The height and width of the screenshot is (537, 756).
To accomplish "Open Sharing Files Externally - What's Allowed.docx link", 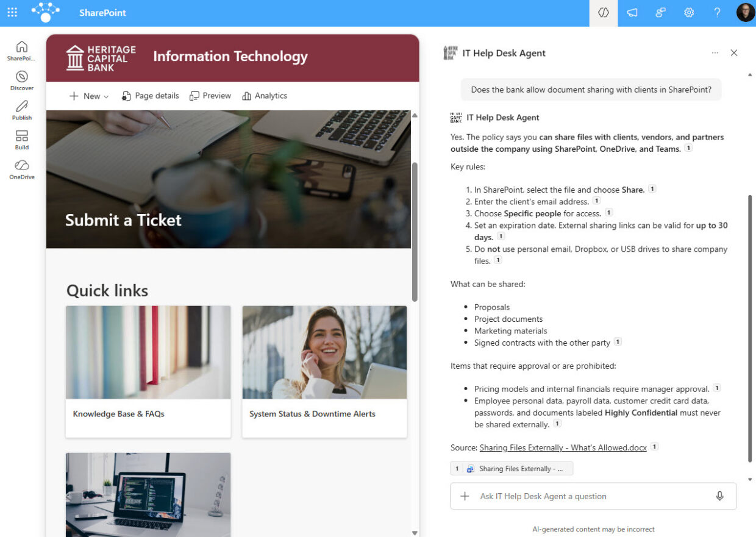I will click(x=563, y=447).
